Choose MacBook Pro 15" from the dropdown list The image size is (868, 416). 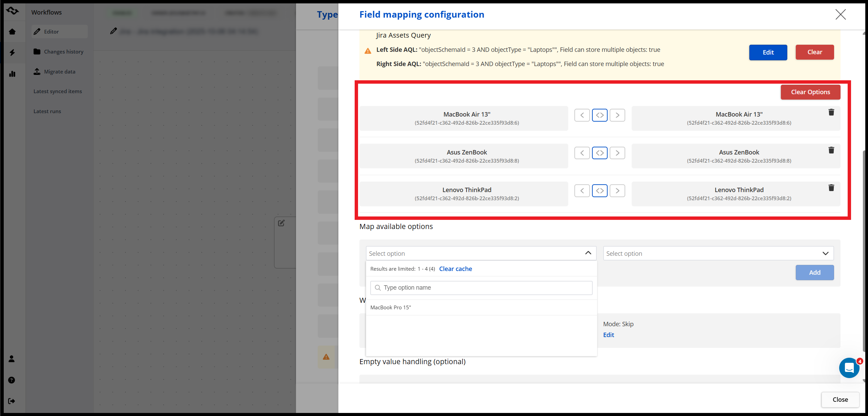[x=391, y=308]
